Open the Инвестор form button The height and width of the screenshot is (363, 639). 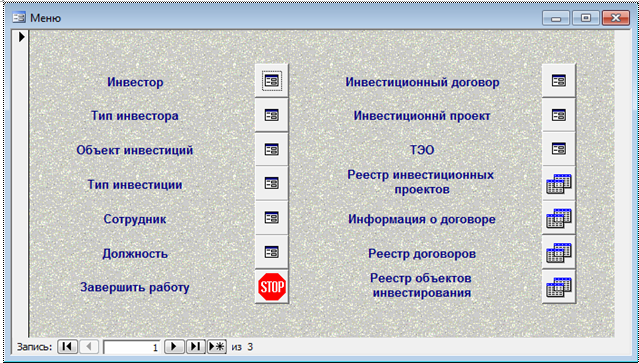click(x=272, y=80)
